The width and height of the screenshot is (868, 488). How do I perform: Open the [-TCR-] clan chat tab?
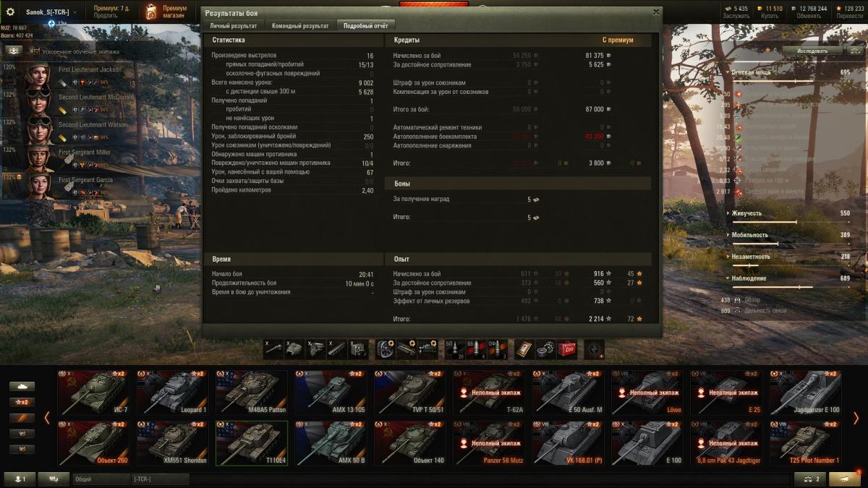160,479
